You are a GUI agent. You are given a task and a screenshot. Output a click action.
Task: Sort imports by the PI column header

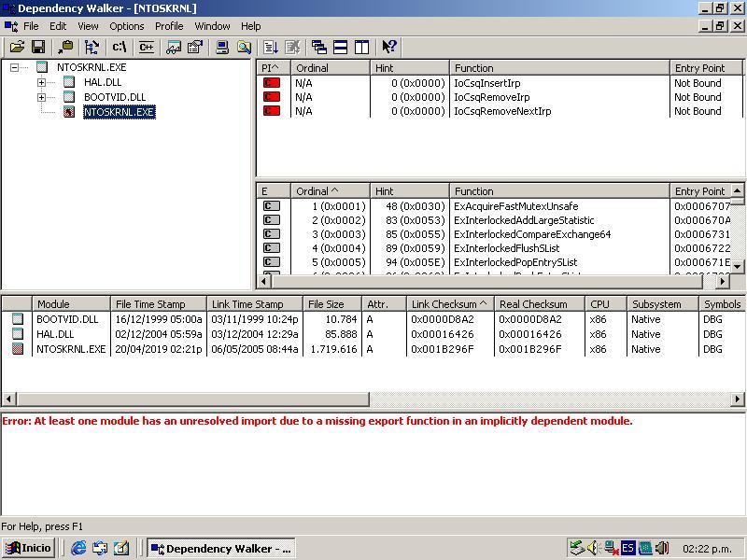click(274, 68)
